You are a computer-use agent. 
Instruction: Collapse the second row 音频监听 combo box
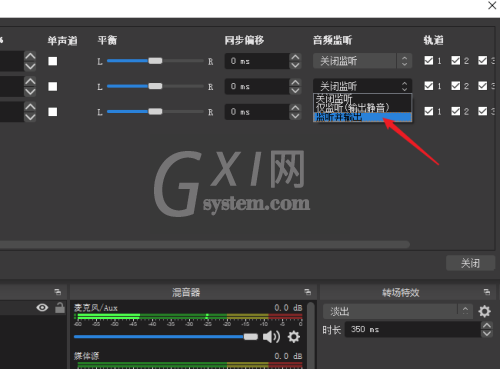click(362, 86)
